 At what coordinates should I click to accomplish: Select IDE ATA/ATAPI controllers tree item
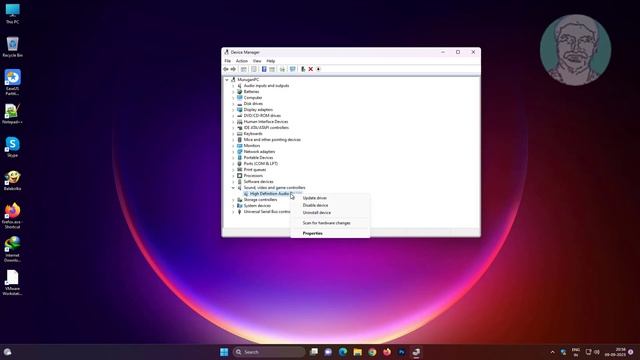coord(266,128)
